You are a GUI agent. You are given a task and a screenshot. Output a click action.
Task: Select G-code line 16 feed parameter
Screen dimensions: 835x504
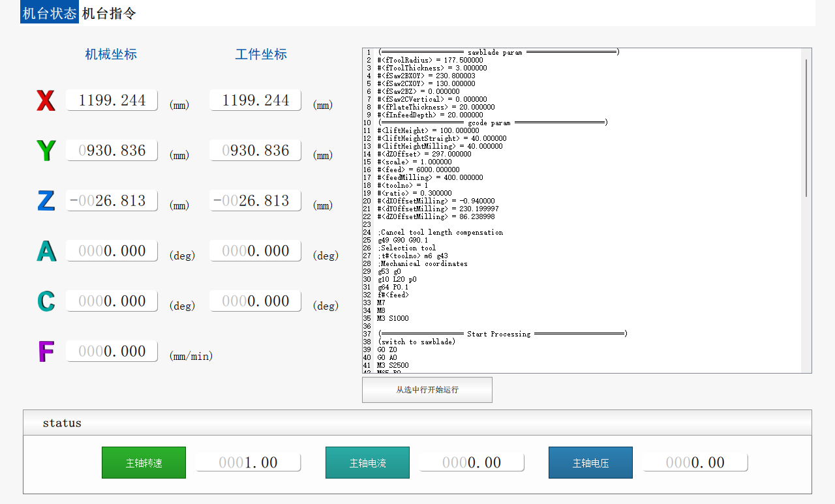pyautogui.click(x=419, y=170)
